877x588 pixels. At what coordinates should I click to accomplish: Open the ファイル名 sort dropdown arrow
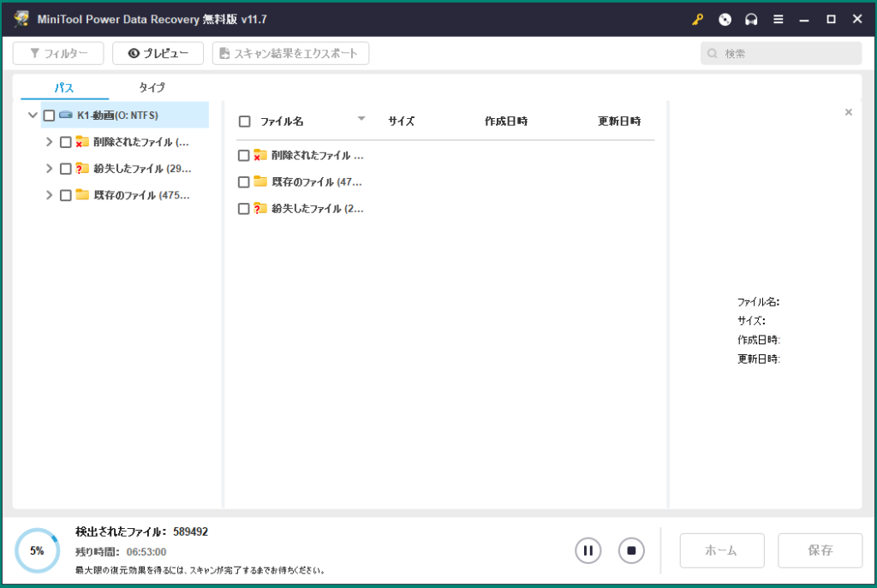coord(361,120)
